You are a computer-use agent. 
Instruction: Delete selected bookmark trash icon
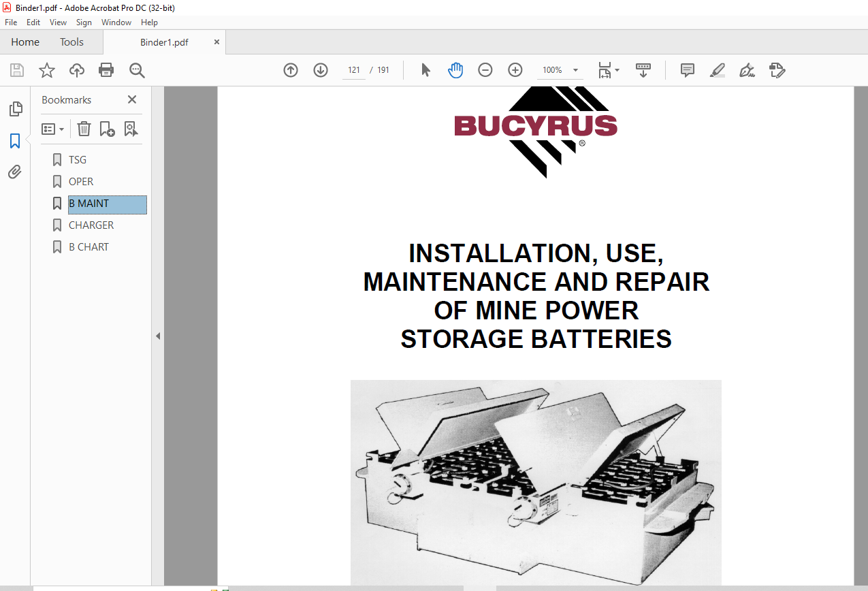(x=84, y=129)
